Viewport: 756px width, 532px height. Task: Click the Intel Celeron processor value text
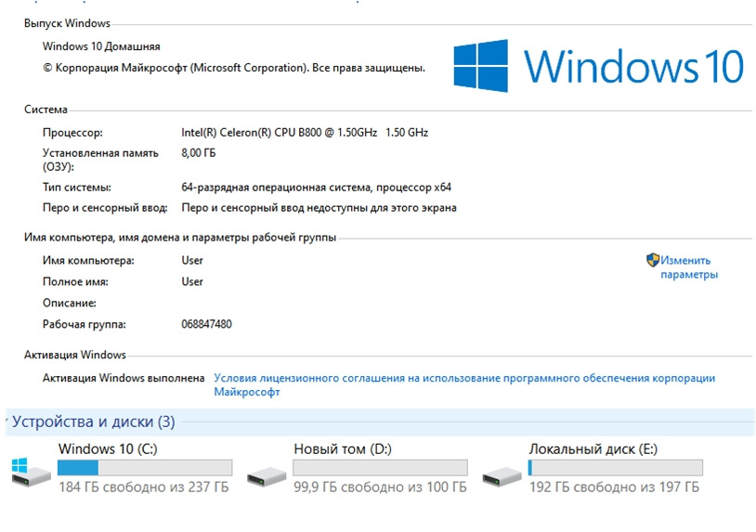click(x=305, y=133)
